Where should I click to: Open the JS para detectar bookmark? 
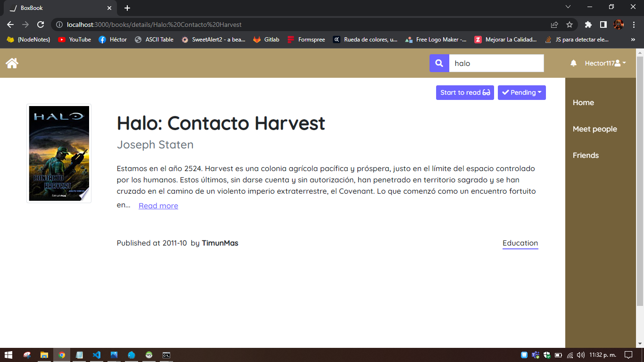click(577, 40)
